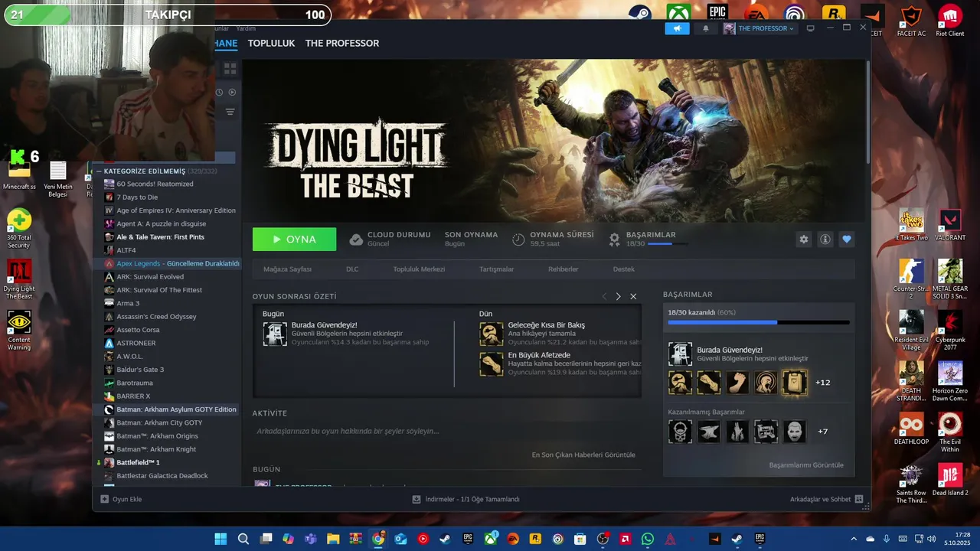The width and height of the screenshot is (980, 551).
Task: Click Burada Güvendeyiz achievement icon in summary
Action: (x=275, y=334)
